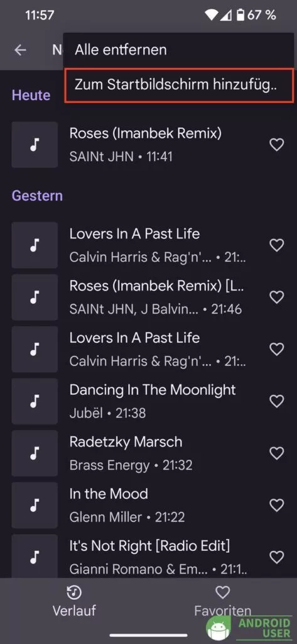
Task: Tap the back arrow icon
Action: point(20,50)
